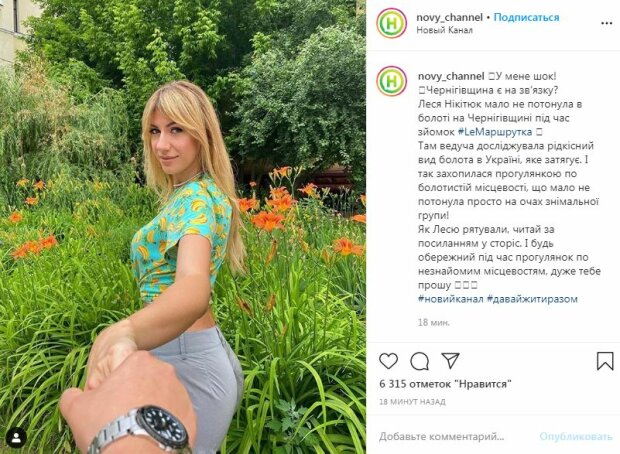Click the post photo of the woman
This screenshot has height=454, width=620.
coord(183,227)
